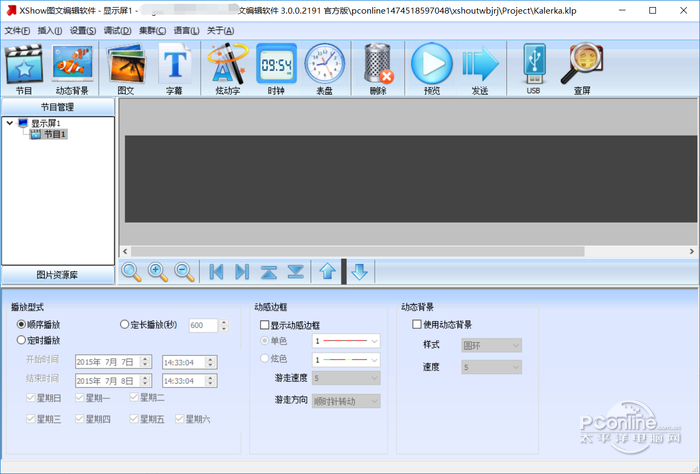Open 集群(C) menu
This screenshot has width=700, height=474.
[152, 30]
